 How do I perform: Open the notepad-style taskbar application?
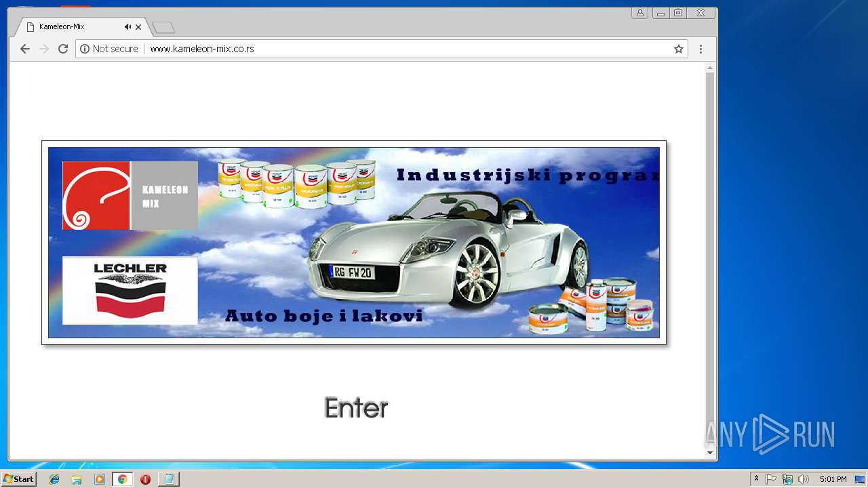168,479
